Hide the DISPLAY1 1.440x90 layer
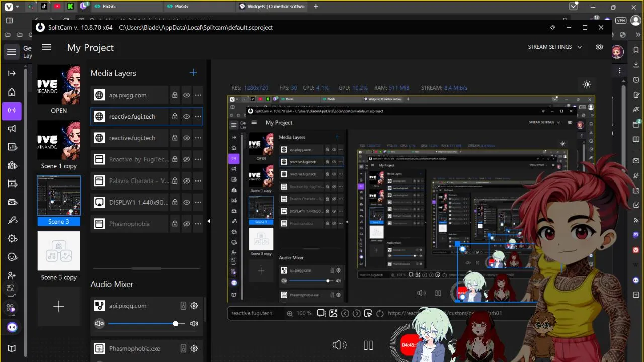This screenshot has width=644, height=362. pyautogui.click(x=186, y=202)
